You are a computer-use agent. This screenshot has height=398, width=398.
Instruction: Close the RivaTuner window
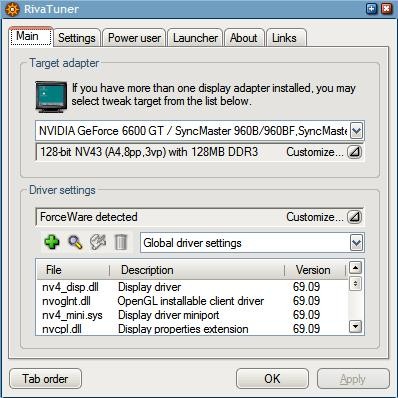click(x=387, y=9)
